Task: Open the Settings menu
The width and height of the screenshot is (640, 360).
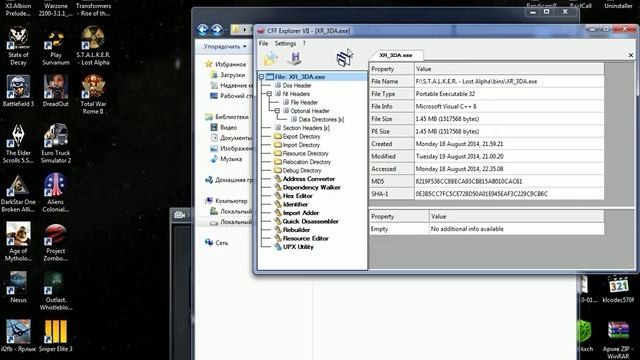Action: [285, 43]
